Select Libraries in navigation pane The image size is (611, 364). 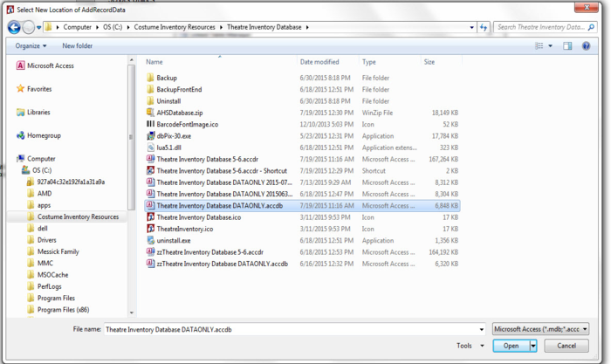(x=33, y=113)
